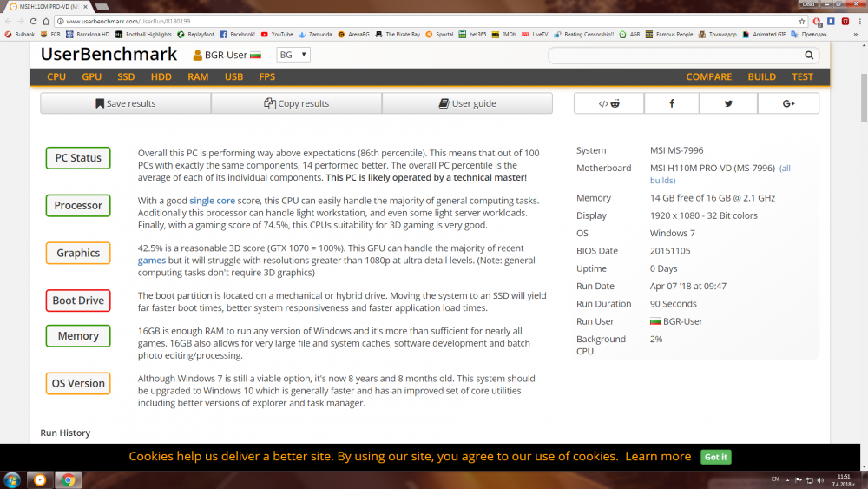Open the GPU menu
This screenshot has width=868, height=489.
91,77
